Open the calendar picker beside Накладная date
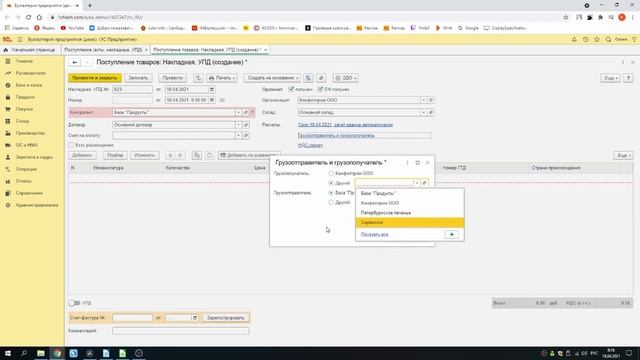 pyautogui.click(x=211, y=89)
